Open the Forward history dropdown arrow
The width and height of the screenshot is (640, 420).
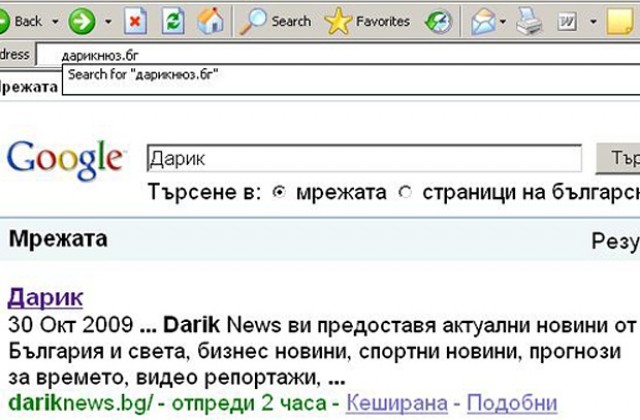click(x=108, y=21)
